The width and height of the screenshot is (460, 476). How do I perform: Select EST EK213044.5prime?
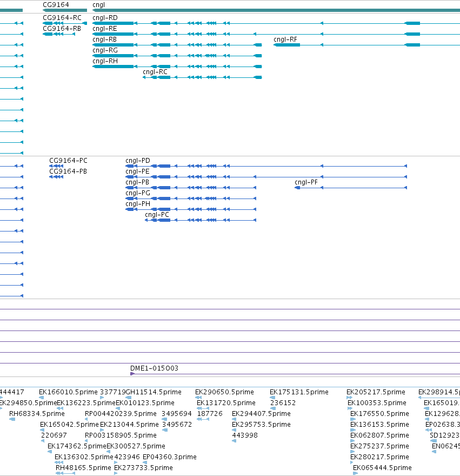[129, 425]
